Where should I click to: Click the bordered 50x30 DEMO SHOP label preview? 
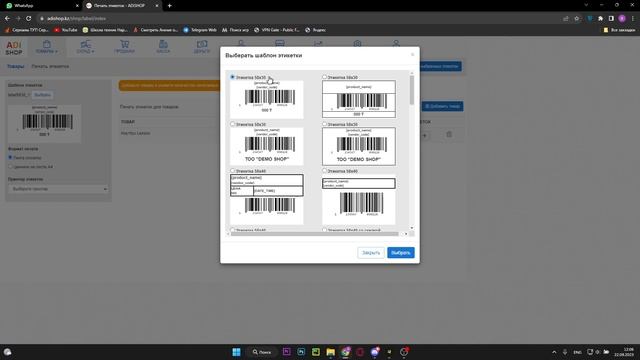359,146
